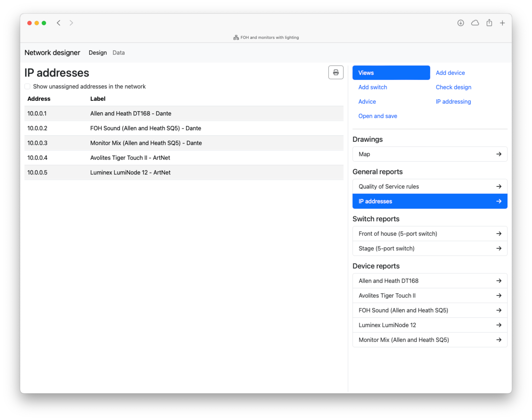Viewport: 532px width, 420px height.
Task: Open the Map drawing via its arrow icon
Action: (x=499, y=154)
